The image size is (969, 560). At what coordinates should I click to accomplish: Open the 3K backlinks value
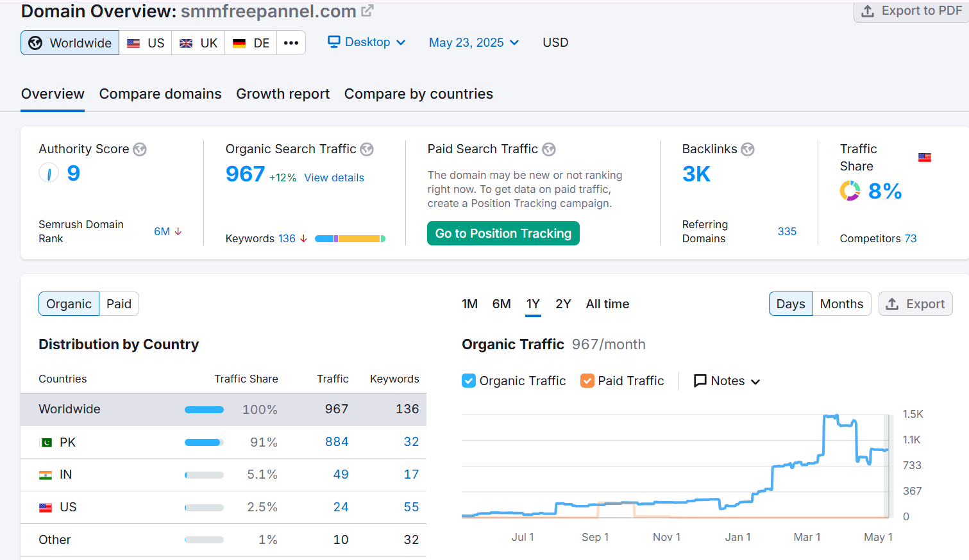(696, 174)
